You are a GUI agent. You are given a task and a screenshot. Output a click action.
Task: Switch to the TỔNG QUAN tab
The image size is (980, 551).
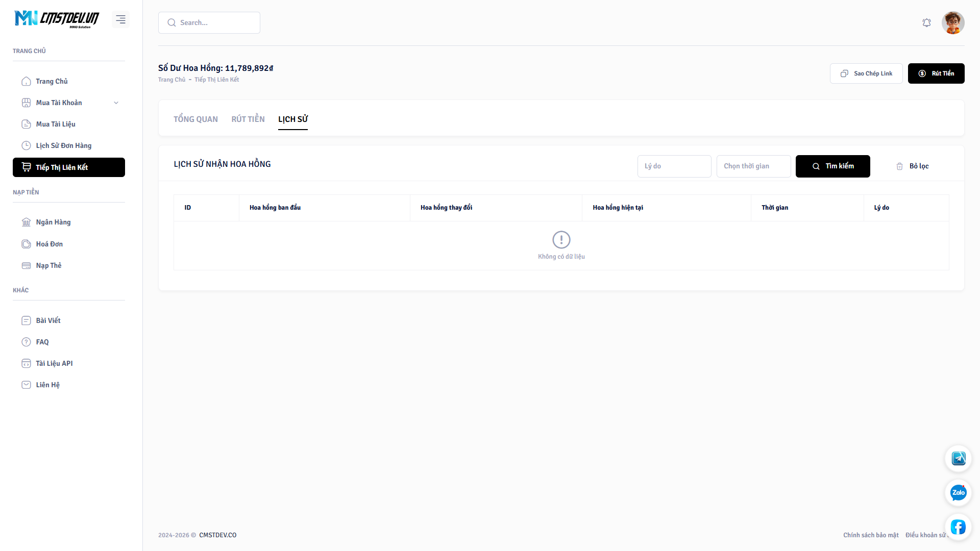click(x=195, y=119)
